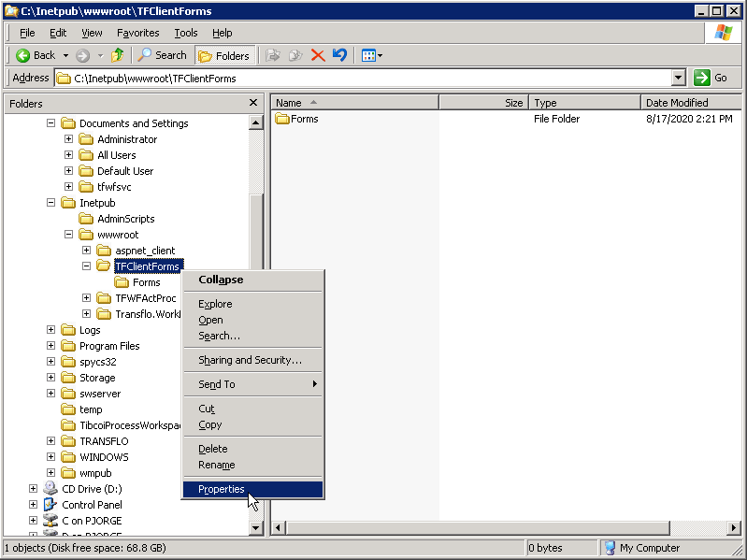Screen dimensions: 747x560
Task: Collapse the Inetpub folder node
Action: point(51,202)
